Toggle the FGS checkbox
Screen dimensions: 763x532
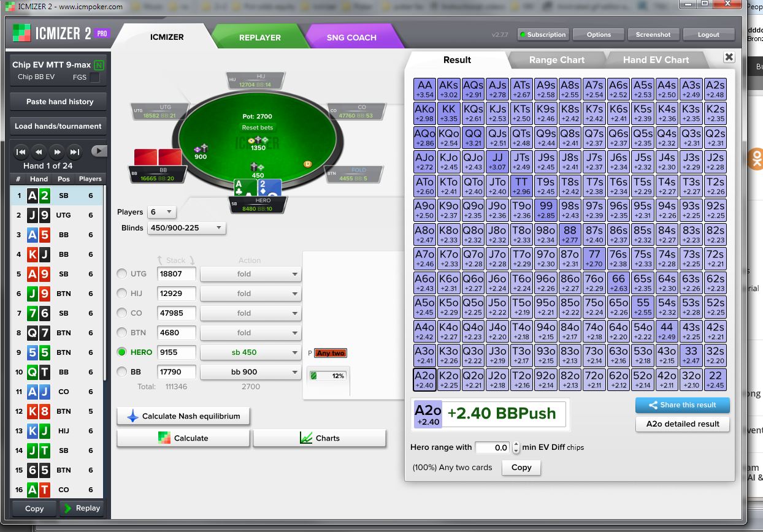95,77
